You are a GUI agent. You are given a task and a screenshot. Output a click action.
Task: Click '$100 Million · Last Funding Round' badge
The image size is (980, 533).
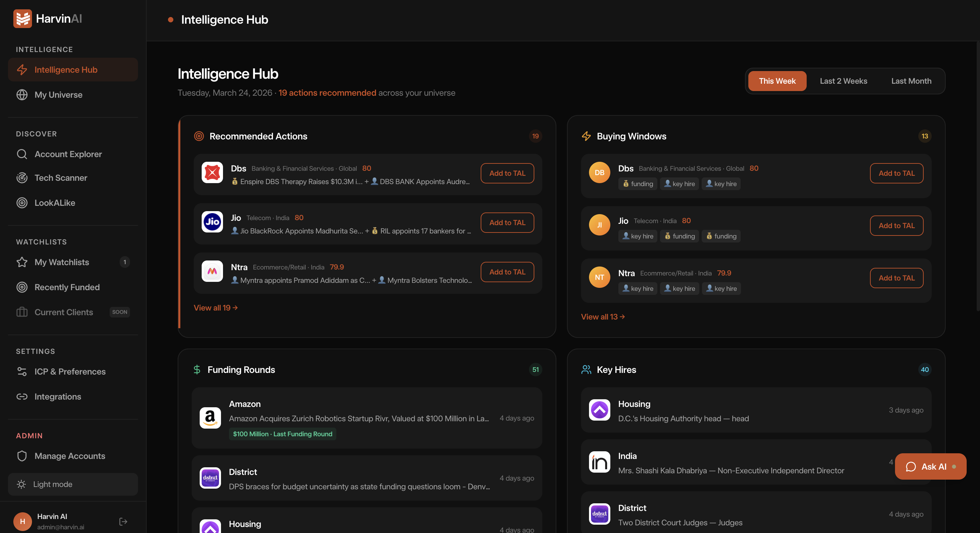[283, 434]
